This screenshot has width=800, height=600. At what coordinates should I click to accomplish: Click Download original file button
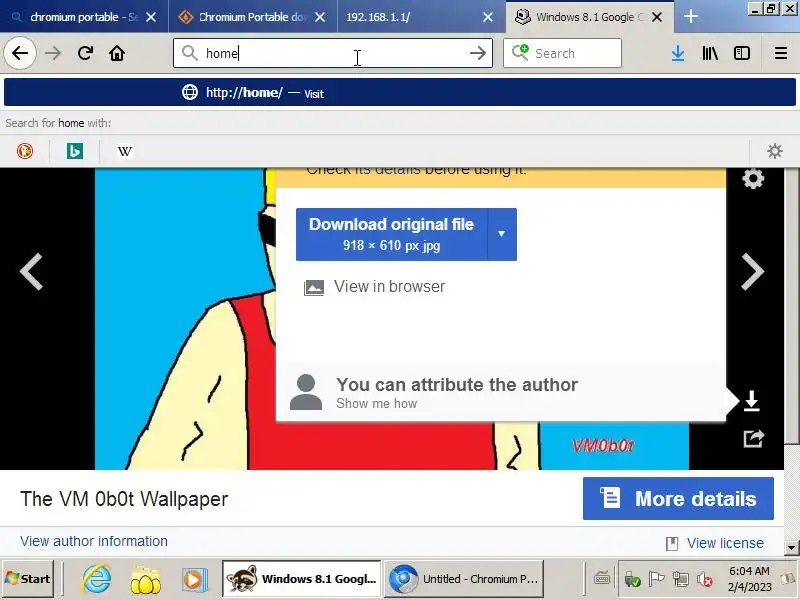(391, 234)
